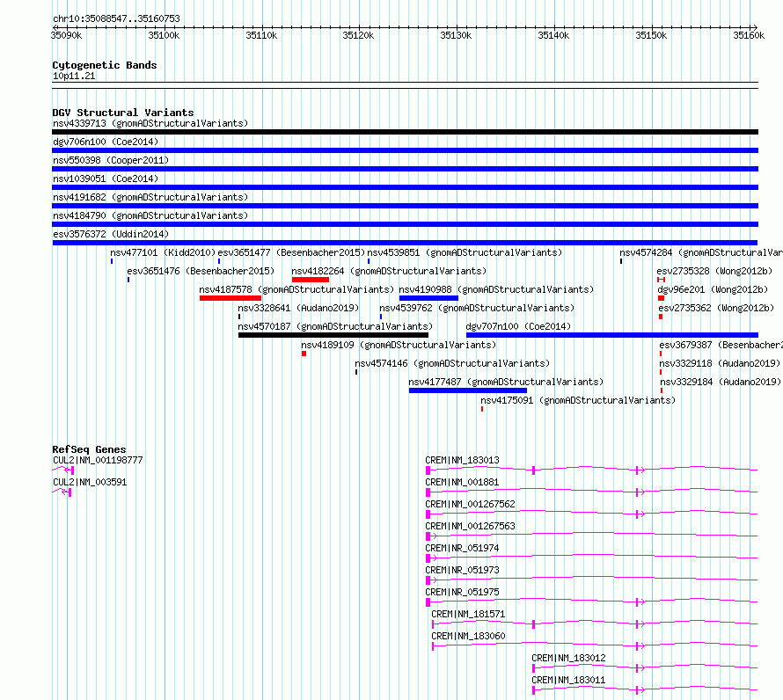783x700 pixels.
Task: Click the 10p11.21 cytogenetic band label
Action: click(x=74, y=76)
